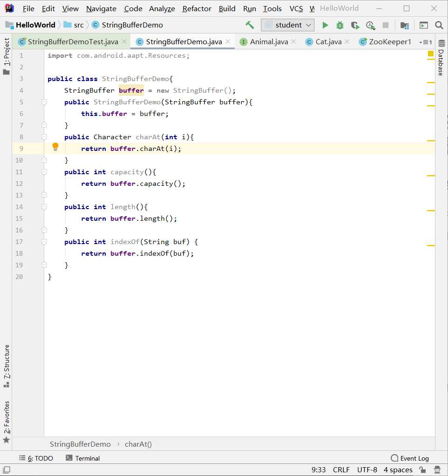
Task: Click the highlighted buffer field on line 4
Action: click(131, 90)
